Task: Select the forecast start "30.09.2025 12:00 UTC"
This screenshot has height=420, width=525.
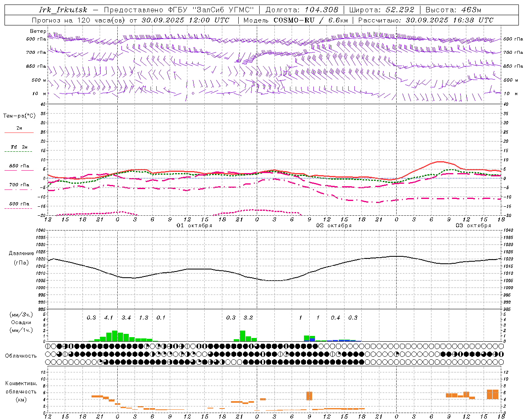Action: pos(185,20)
